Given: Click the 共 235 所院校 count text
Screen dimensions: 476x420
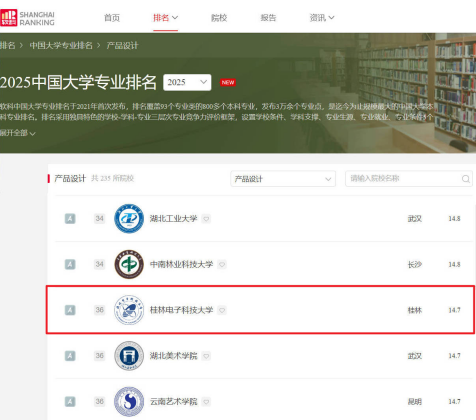Looking at the screenshot, I should point(113,178).
